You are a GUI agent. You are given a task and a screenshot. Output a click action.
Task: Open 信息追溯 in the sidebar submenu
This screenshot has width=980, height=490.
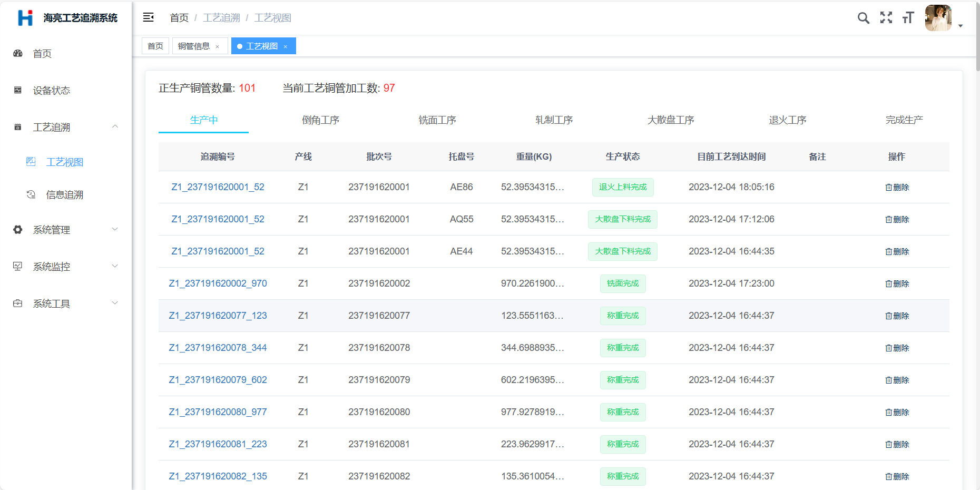[66, 195]
